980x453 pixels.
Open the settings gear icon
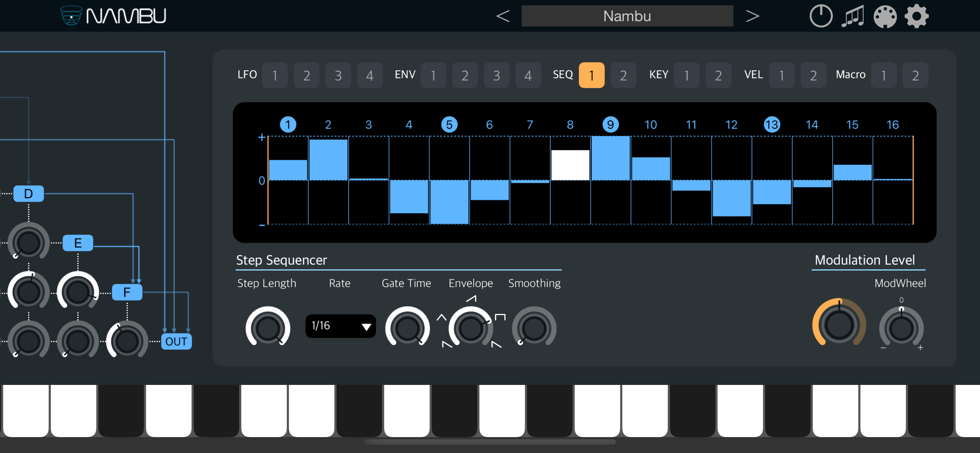point(917,16)
